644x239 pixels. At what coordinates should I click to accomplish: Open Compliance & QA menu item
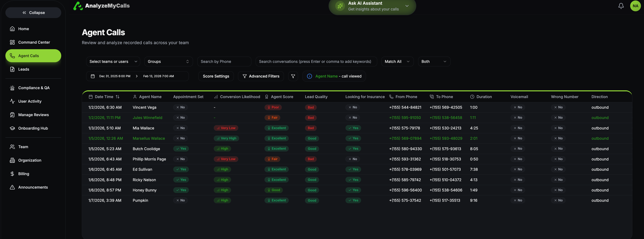34,88
